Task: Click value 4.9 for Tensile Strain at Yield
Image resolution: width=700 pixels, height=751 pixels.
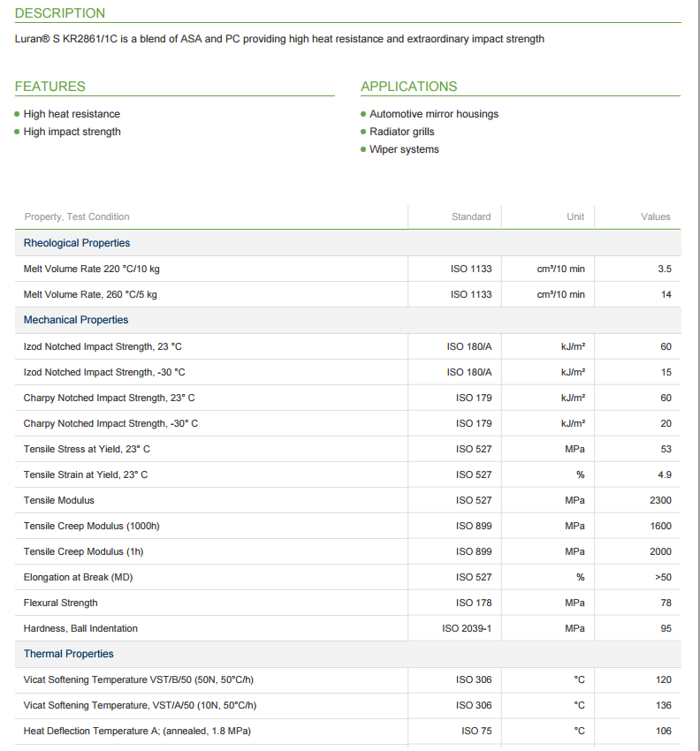Action: point(664,474)
